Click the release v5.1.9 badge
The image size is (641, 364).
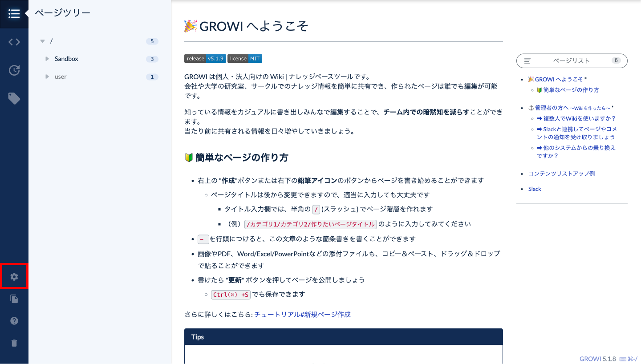tap(205, 59)
